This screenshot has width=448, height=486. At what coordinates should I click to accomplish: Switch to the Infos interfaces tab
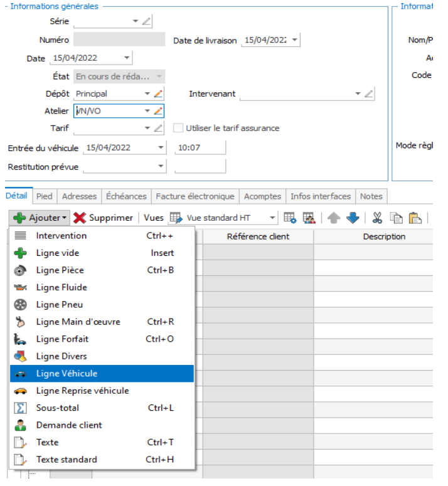coord(321,196)
